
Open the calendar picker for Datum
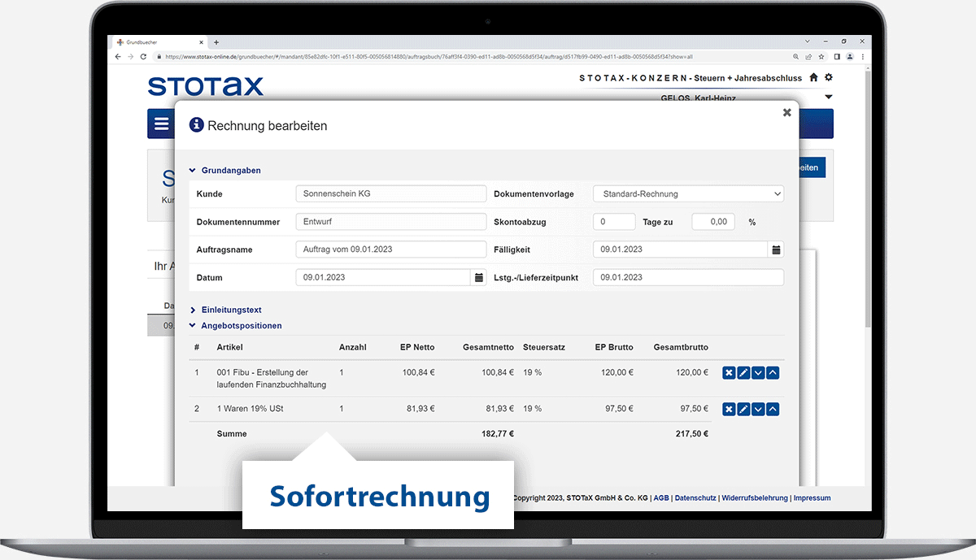tap(478, 277)
